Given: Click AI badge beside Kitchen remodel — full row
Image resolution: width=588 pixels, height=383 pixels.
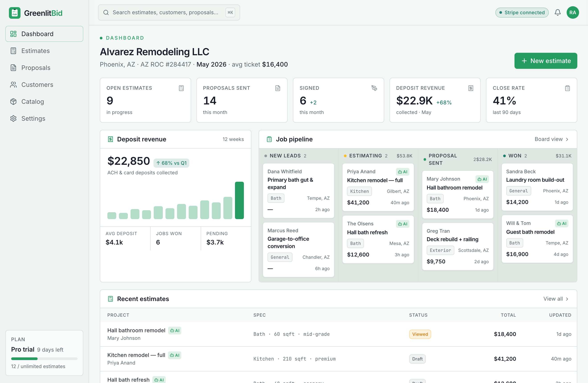Looking at the screenshot, I should click(x=174, y=355).
